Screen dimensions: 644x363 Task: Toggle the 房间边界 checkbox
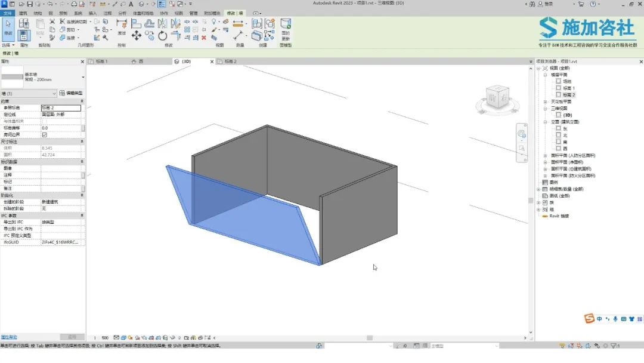tap(44, 135)
